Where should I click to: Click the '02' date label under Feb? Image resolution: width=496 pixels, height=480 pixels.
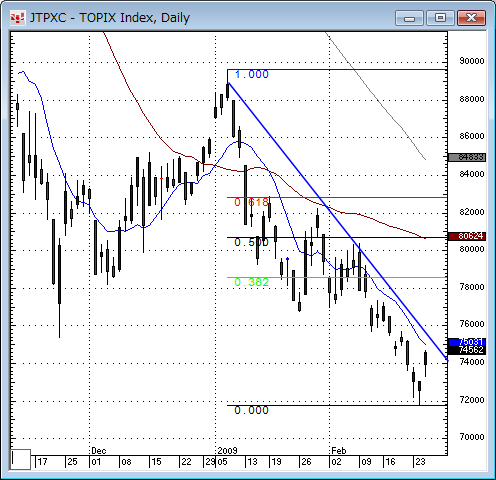click(336, 462)
